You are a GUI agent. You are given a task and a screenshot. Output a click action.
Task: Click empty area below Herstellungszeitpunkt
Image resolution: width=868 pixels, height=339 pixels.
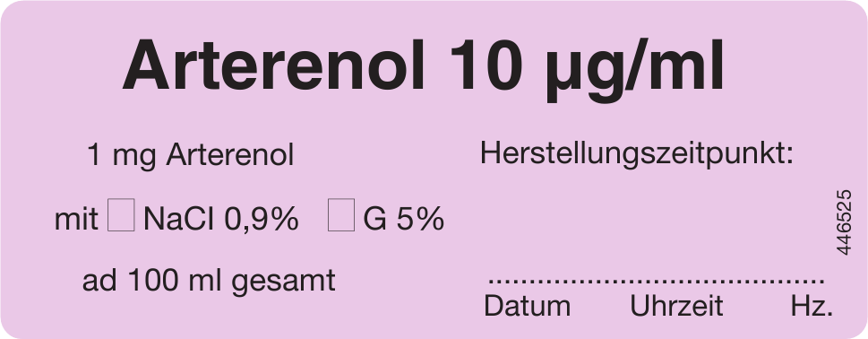(x=648, y=222)
